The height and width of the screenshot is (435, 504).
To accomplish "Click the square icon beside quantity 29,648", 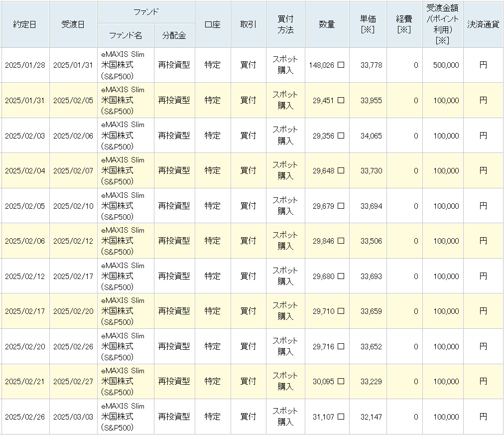I will [x=341, y=170].
